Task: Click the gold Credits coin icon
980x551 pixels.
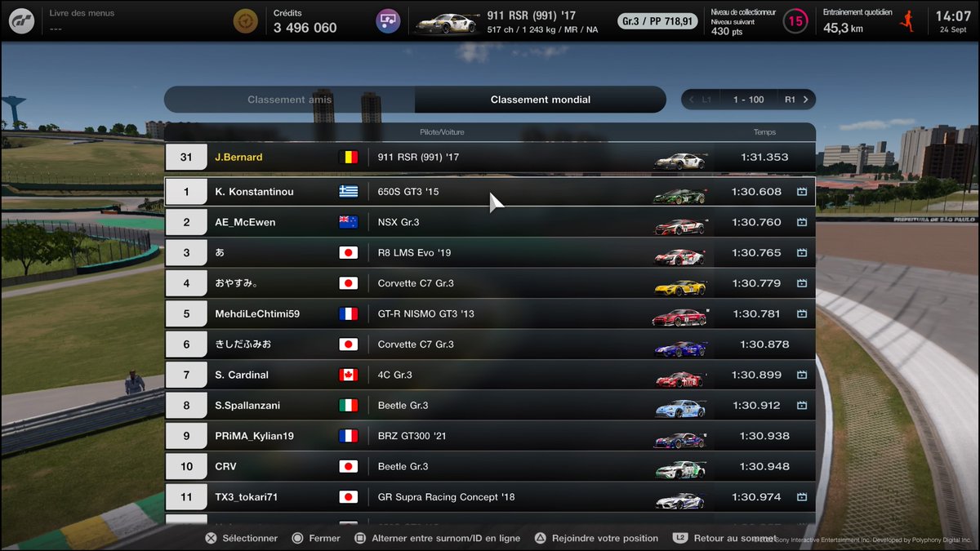Action: coord(245,20)
